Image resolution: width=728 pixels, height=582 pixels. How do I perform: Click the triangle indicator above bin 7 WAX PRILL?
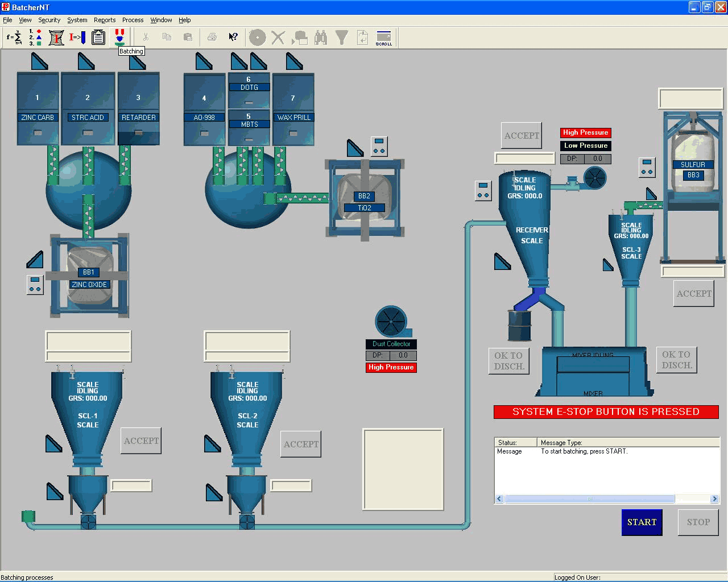pyautogui.click(x=294, y=61)
